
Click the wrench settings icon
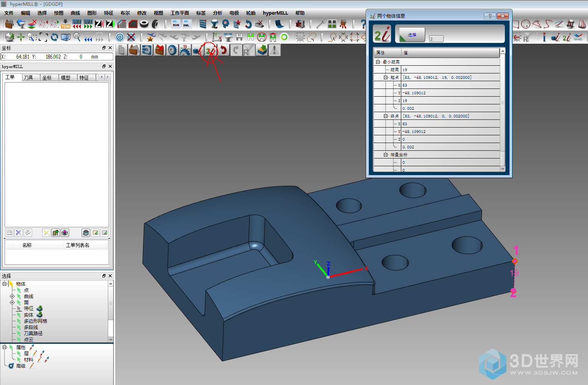(x=320, y=24)
